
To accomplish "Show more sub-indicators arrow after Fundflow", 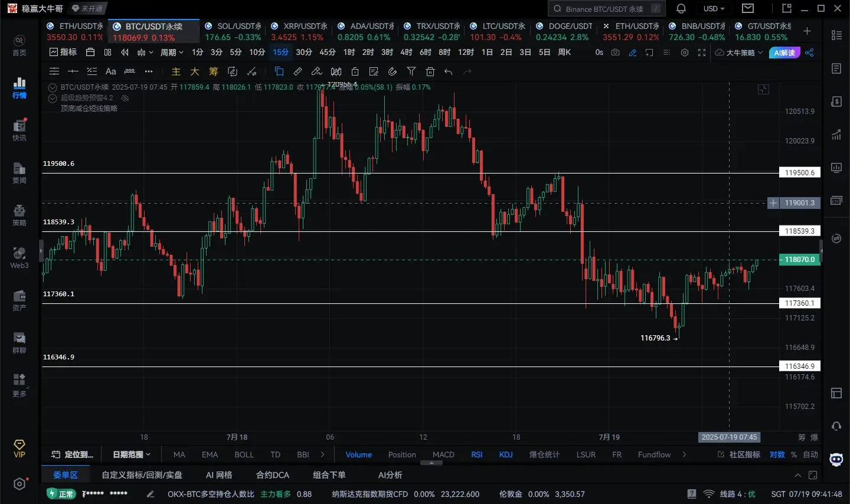I will point(684,454).
